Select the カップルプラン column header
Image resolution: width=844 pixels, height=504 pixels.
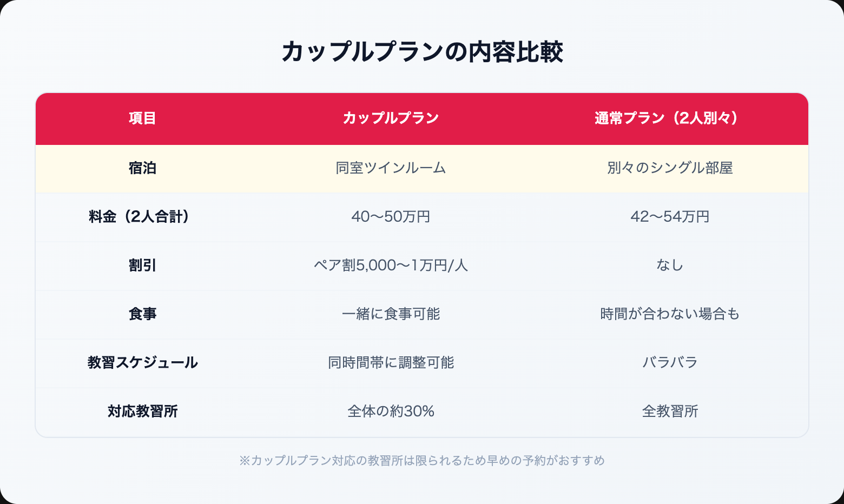point(391,118)
